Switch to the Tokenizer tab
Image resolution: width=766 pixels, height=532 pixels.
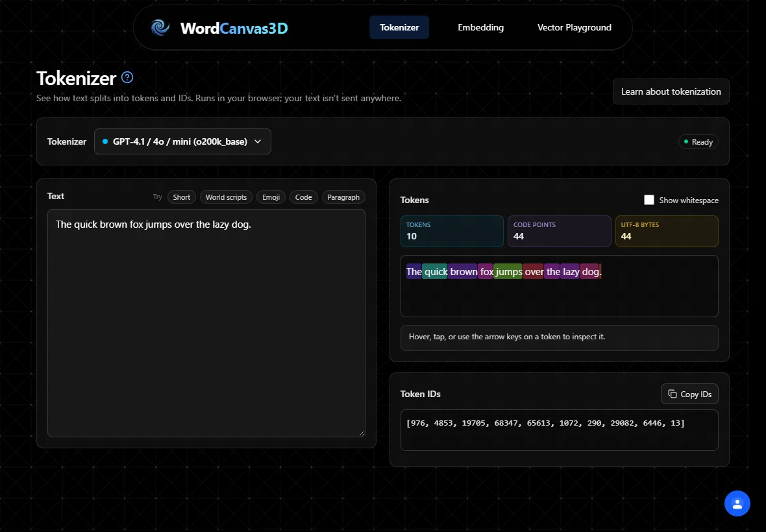[x=399, y=27]
